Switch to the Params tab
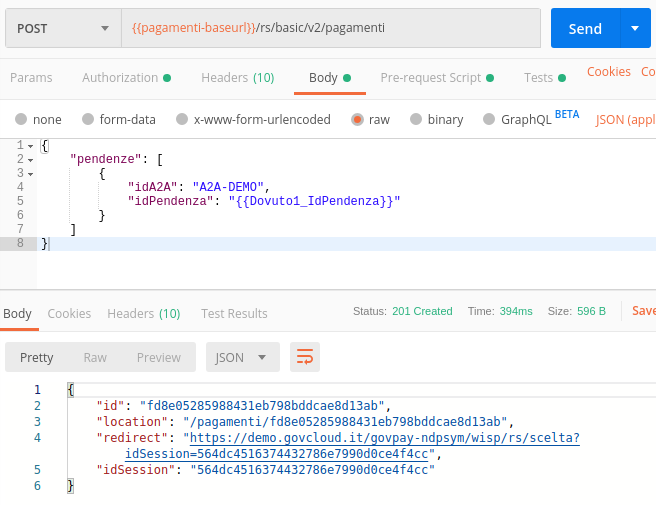 click(x=31, y=77)
